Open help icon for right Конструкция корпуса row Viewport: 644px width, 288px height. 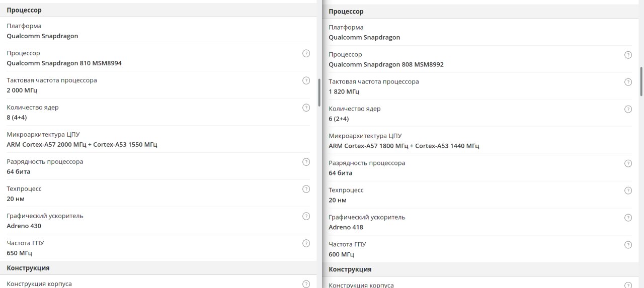(628, 285)
